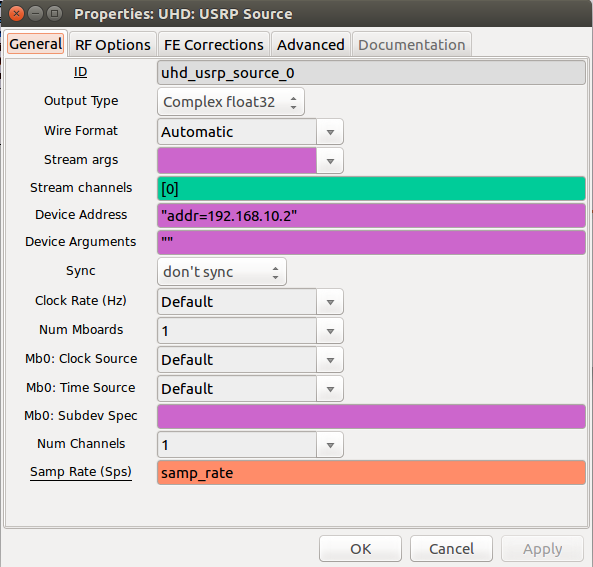Switch to the General tab
The height and width of the screenshot is (567, 593).
pos(36,44)
